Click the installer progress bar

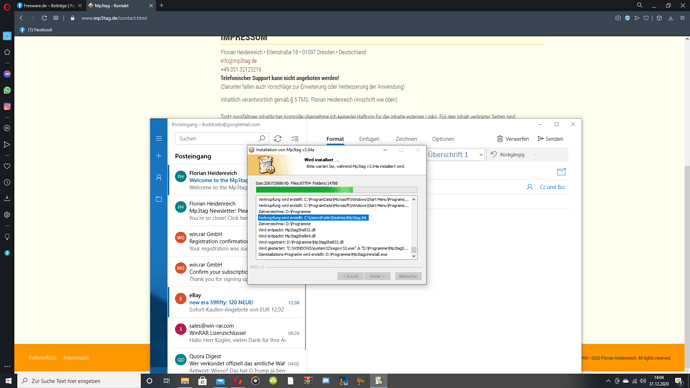click(337, 190)
